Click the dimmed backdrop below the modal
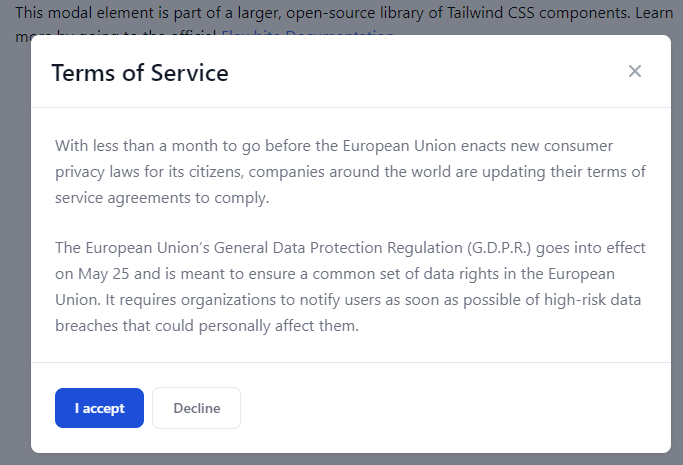Image resolution: width=683 pixels, height=465 pixels. click(342, 459)
